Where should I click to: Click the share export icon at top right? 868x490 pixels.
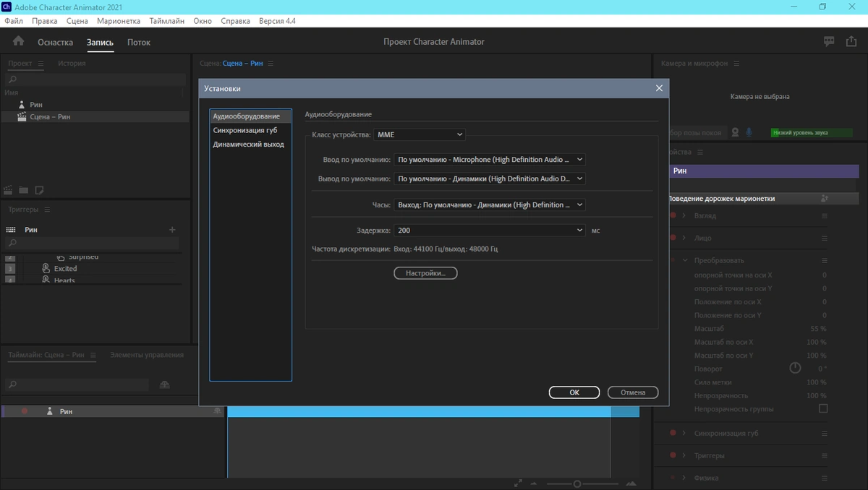click(x=851, y=42)
